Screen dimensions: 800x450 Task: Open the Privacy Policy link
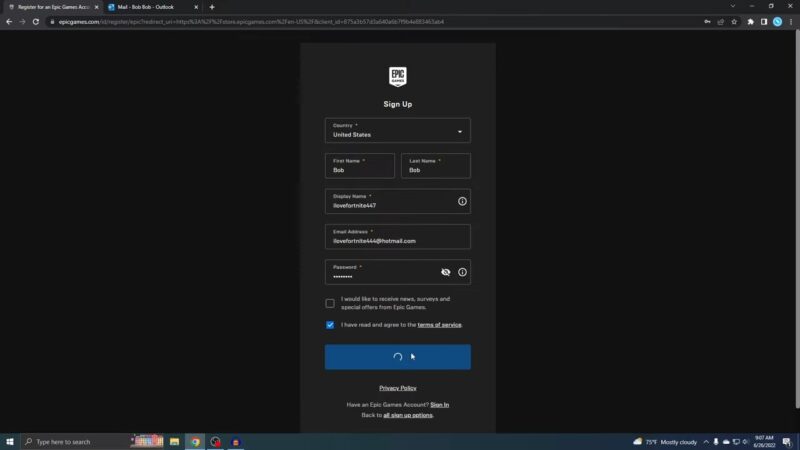click(397, 388)
